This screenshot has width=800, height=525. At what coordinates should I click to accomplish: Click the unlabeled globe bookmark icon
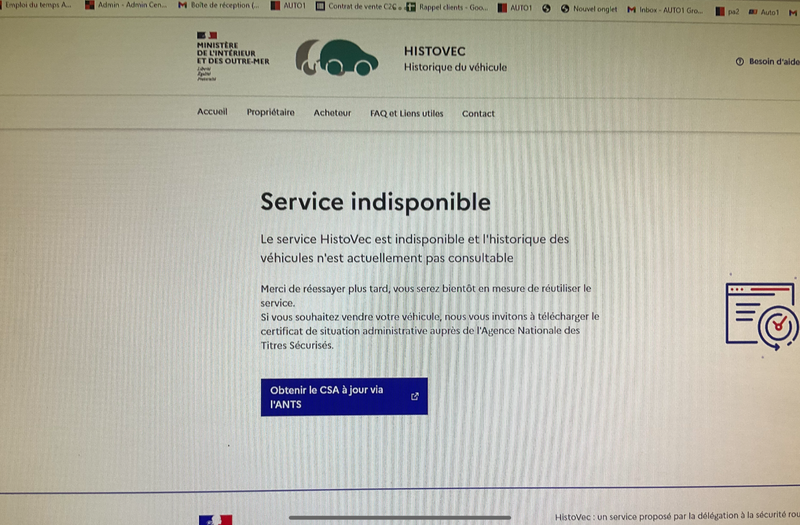click(546, 8)
